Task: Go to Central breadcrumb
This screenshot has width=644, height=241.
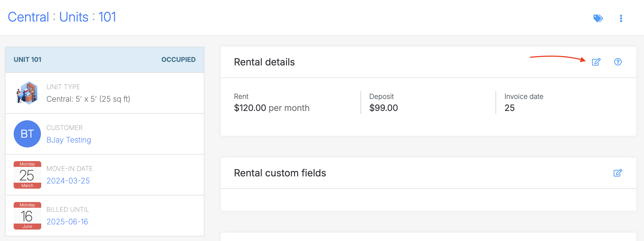Action: coord(28,17)
